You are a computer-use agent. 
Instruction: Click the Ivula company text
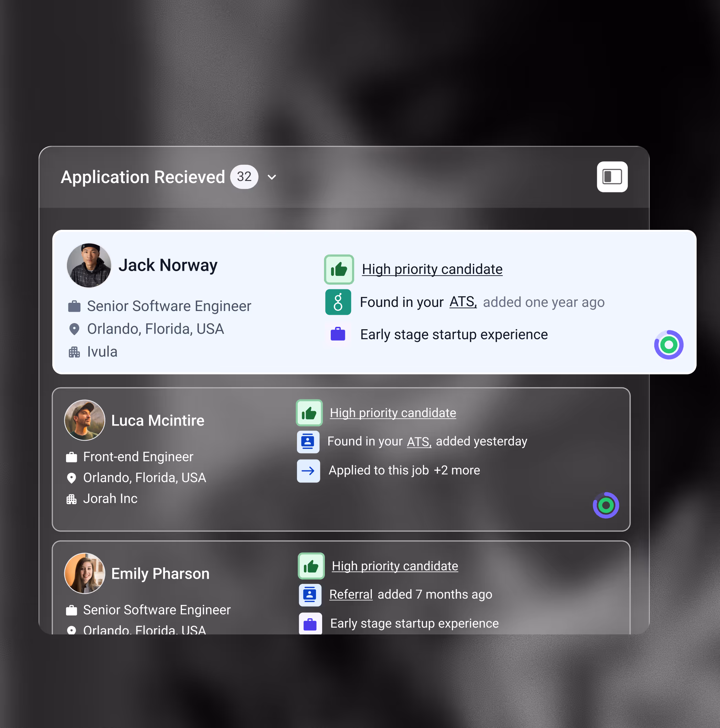[x=102, y=352]
